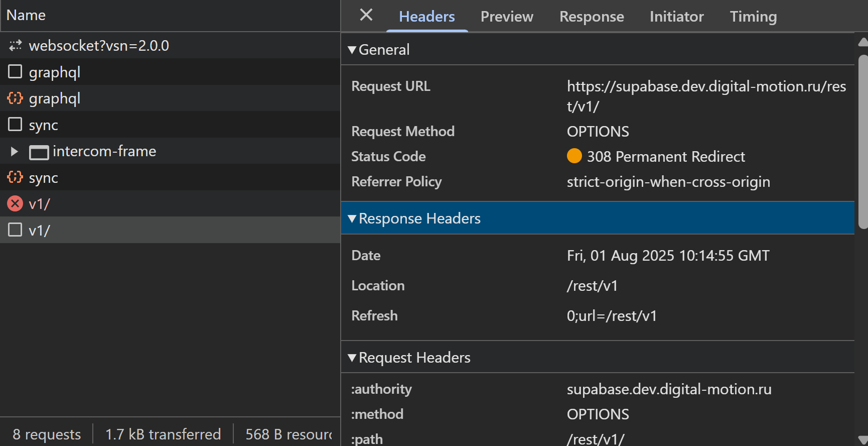The width and height of the screenshot is (868, 446).
Task: Click the red error icon beside v1/
Action: (15, 203)
